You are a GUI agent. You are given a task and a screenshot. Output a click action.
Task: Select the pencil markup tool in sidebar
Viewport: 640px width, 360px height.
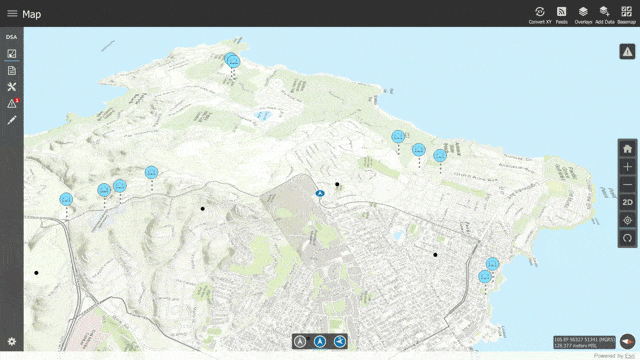[12, 120]
